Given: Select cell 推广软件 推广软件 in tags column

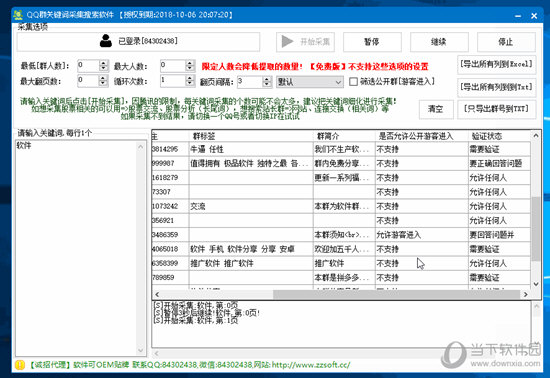Looking at the screenshot, I should coord(251,263).
